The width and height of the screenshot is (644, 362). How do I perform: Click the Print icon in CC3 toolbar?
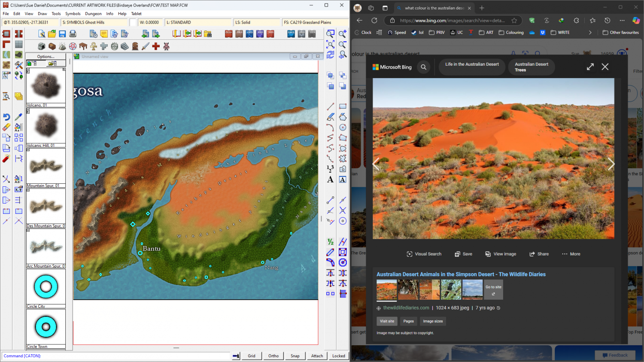pyautogui.click(x=73, y=34)
